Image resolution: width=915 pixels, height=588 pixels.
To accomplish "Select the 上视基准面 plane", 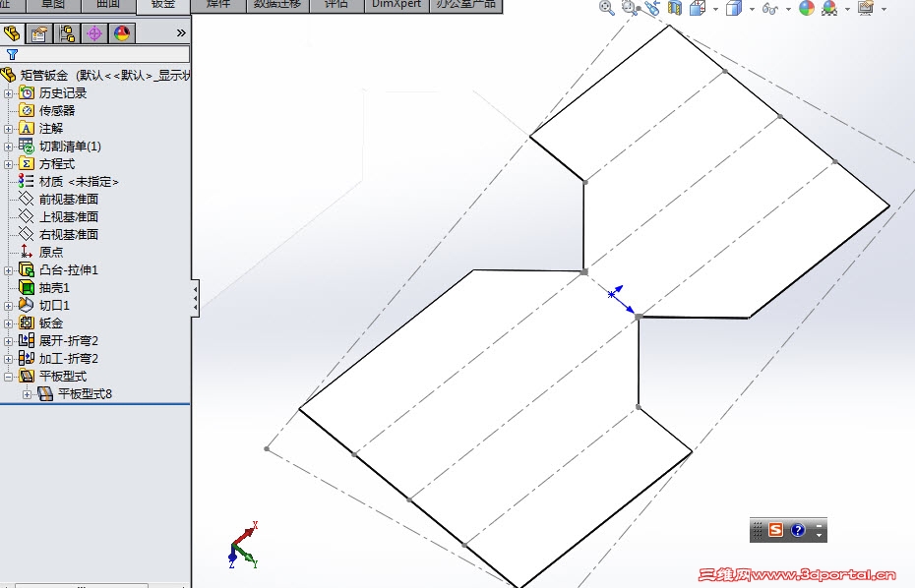I will tap(68, 217).
